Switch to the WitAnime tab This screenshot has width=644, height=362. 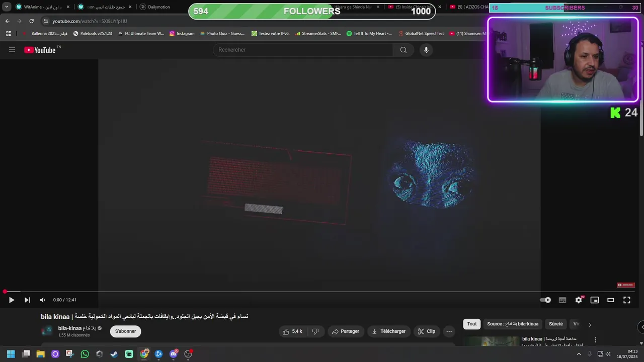tap(42, 7)
